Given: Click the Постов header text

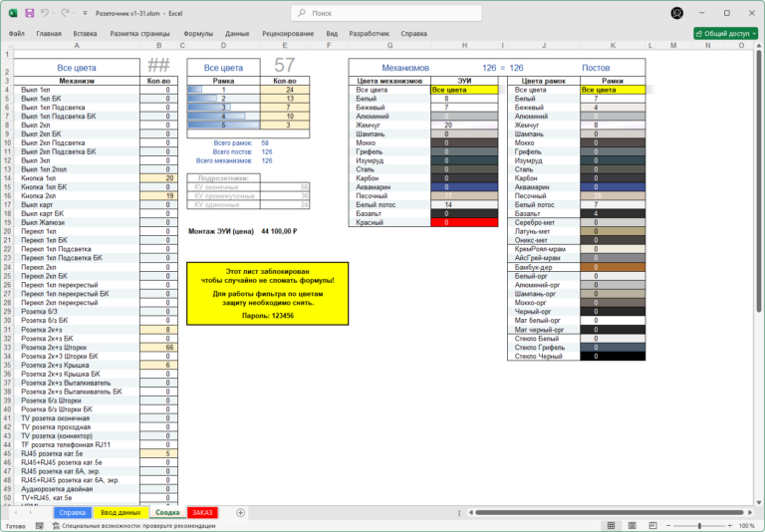Looking at the screenshot, I should pos(596,68).
